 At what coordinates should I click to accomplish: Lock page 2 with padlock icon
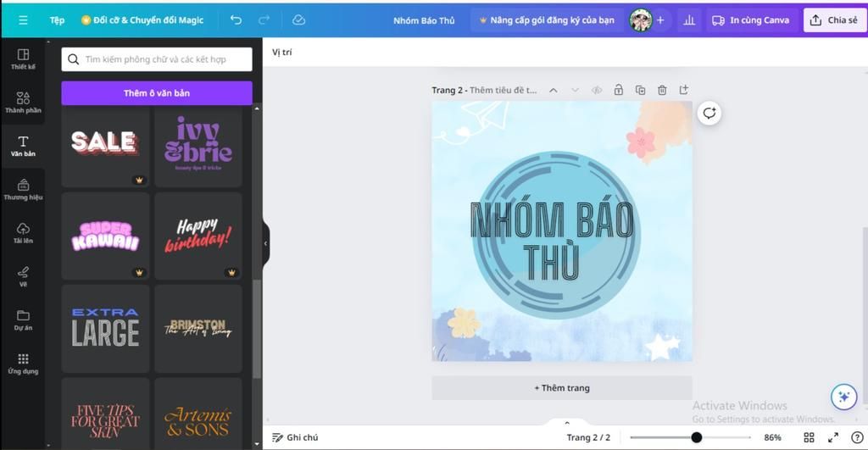pyautogui.click(x=618, y=90)
